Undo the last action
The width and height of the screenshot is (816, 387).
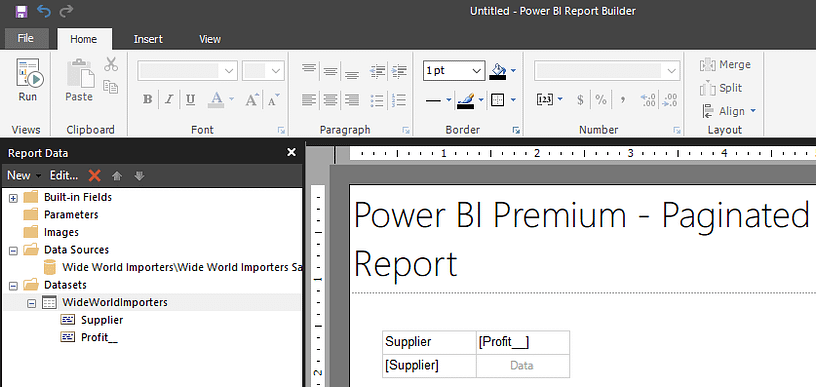point(44,11)
